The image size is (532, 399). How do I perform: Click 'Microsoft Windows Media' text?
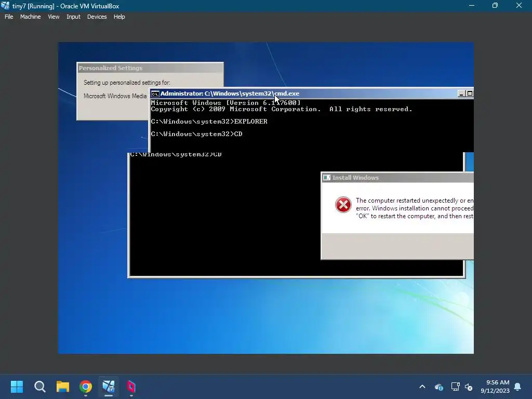pos(115,96)
